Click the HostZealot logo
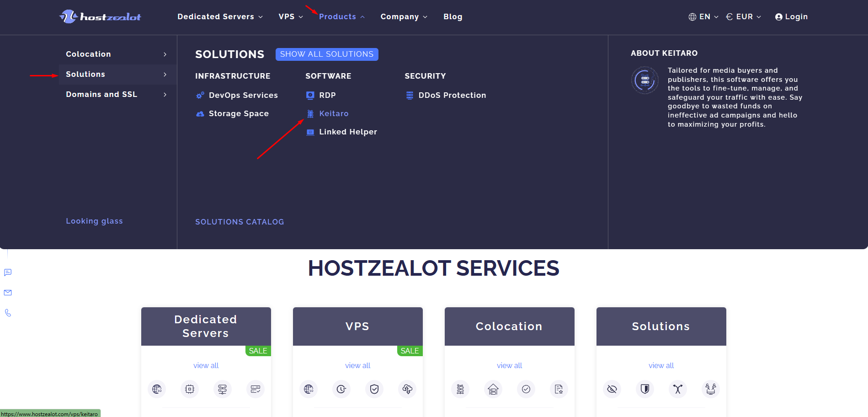868x417 pixels. [x=100, y=17]
